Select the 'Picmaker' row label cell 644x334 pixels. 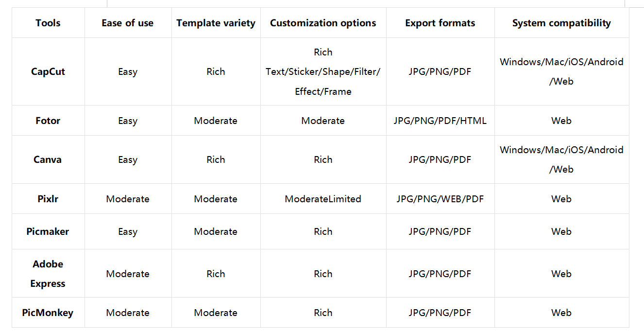[x=48, y=231]
